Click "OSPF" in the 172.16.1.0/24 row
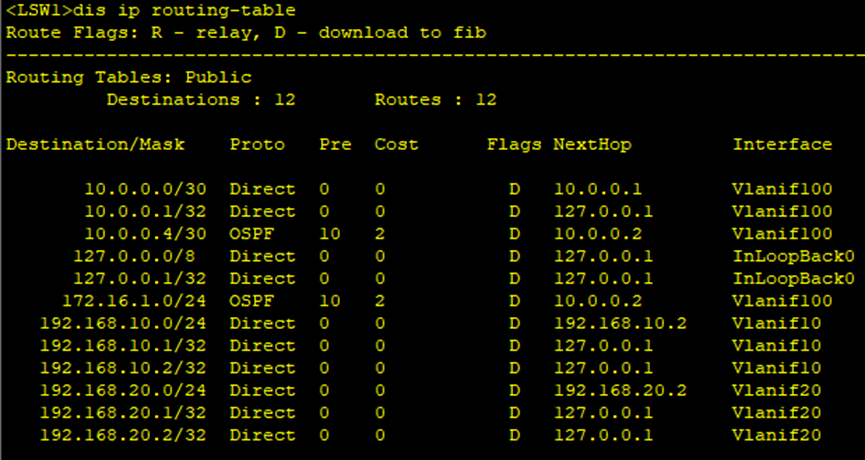Image resolution: width=865 pixels, height=460 pixels. pyautogui.click(x=252, y=301)
